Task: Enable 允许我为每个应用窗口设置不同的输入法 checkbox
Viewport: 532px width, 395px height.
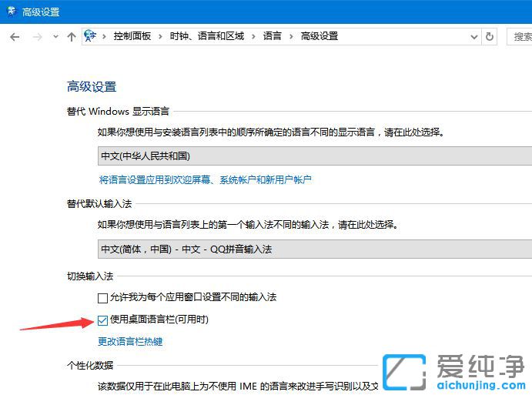Action: (102, 298)
